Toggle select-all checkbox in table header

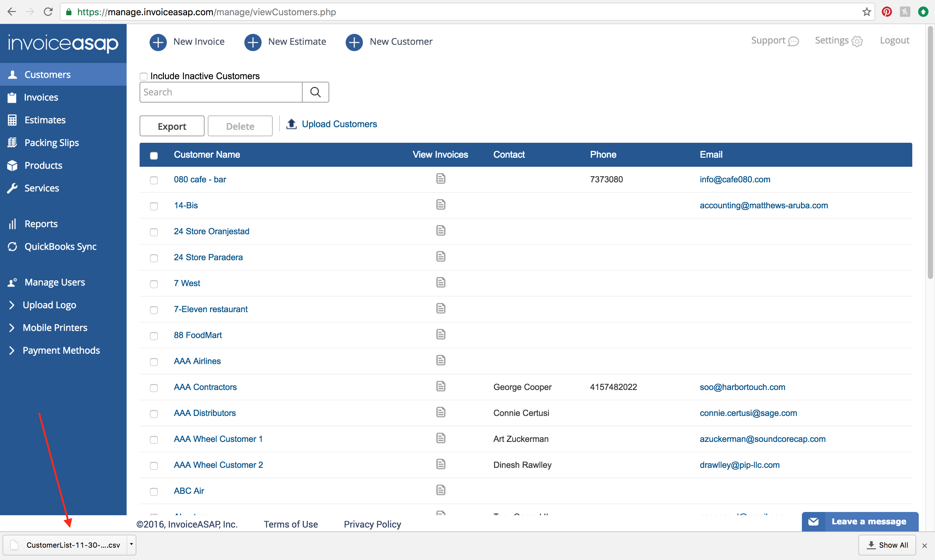[x=154, y=155]
